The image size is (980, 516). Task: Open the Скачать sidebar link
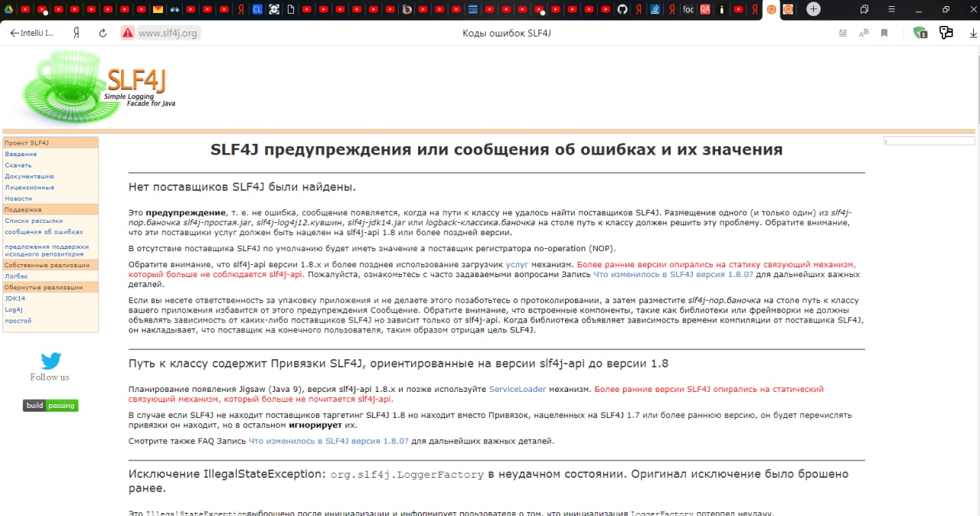tap(18, 165)
